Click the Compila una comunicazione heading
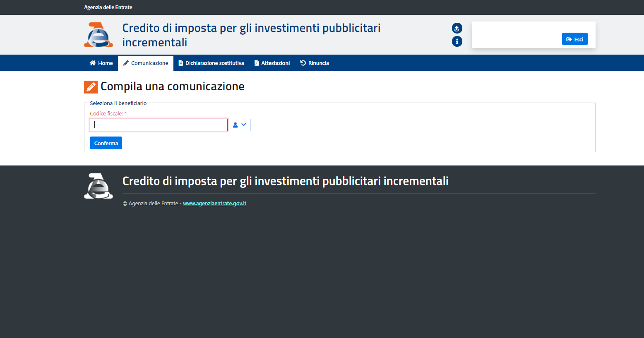This screenshot has width=644, height=338. point(172,86)
